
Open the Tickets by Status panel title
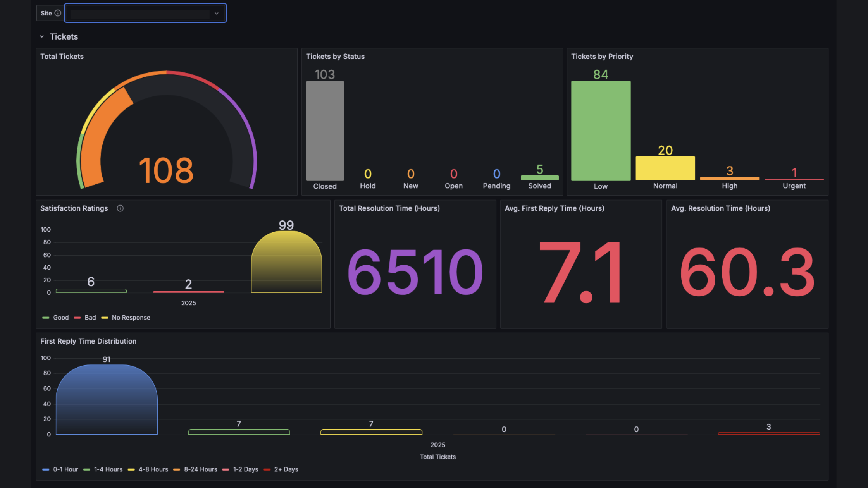click(x=335, y=57)
